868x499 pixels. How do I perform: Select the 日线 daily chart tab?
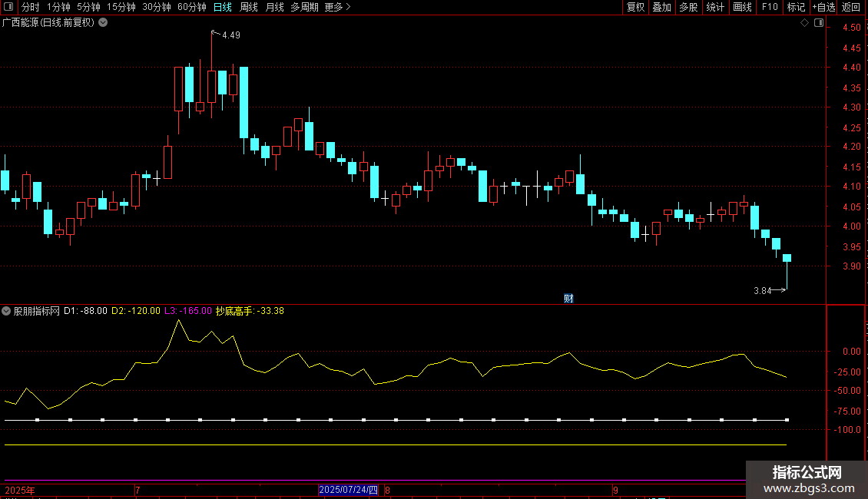223,7
